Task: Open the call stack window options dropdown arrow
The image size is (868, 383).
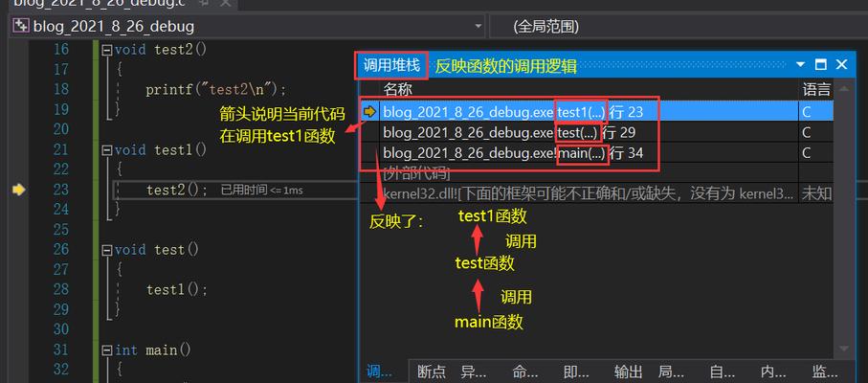Action: click(800, 65)
